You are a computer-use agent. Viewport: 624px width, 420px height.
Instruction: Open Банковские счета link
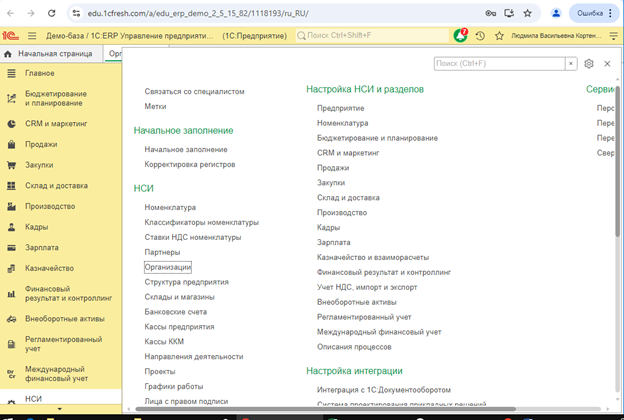pos(176,312)
